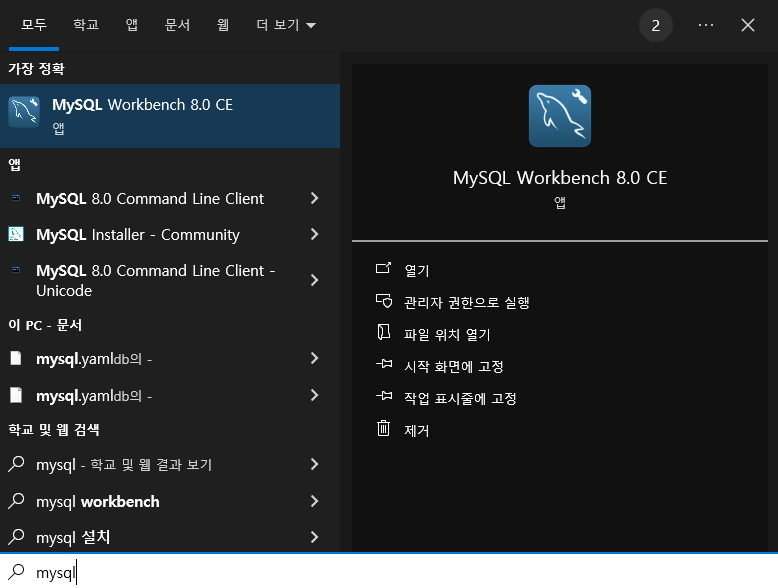Switch to the 웹 tab
This screenshot has height=588, width=778.
223,25
